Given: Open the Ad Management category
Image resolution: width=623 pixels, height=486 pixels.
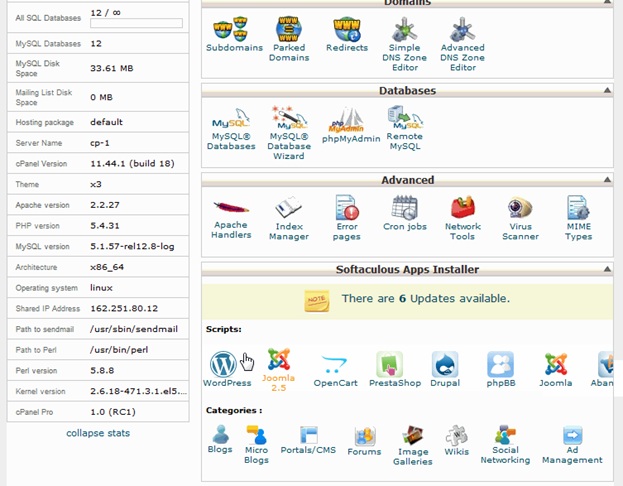Looking at the screenshot, I should [x=572, y=445].
